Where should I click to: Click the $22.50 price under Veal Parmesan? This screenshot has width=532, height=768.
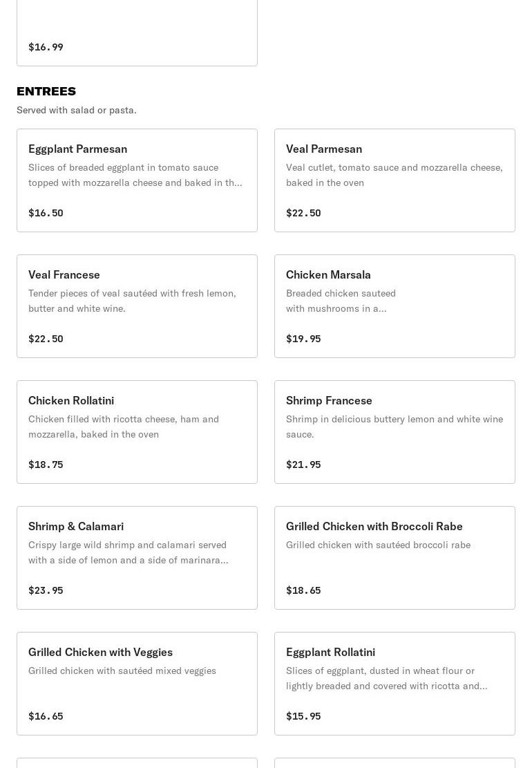pos(303,213)
